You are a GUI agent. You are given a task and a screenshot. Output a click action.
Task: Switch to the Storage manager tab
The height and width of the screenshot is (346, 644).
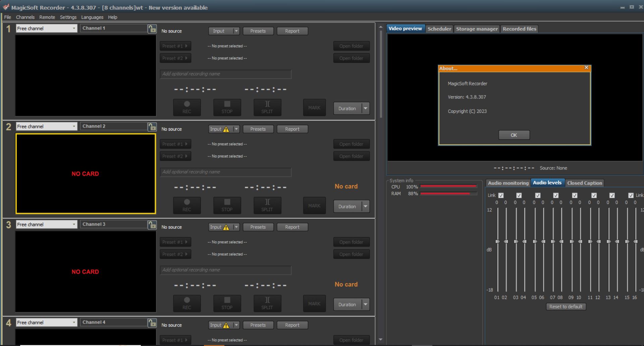[477, 29]
